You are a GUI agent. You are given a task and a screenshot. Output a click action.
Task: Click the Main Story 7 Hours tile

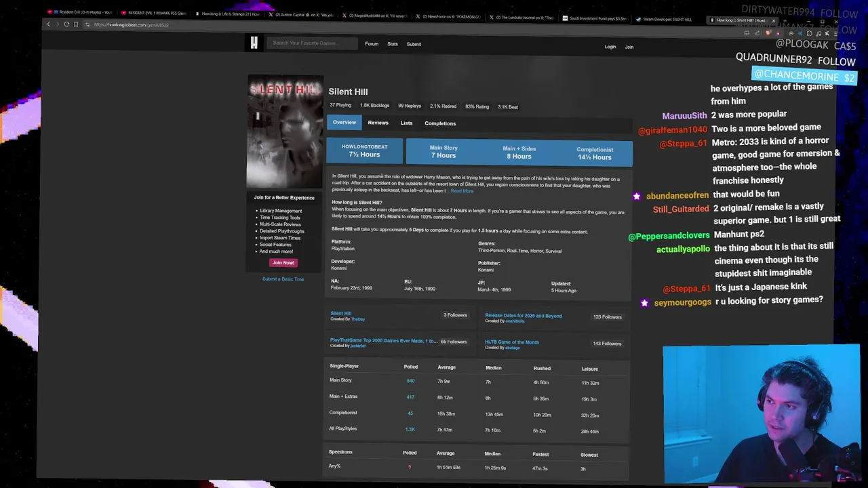[443, 151]
